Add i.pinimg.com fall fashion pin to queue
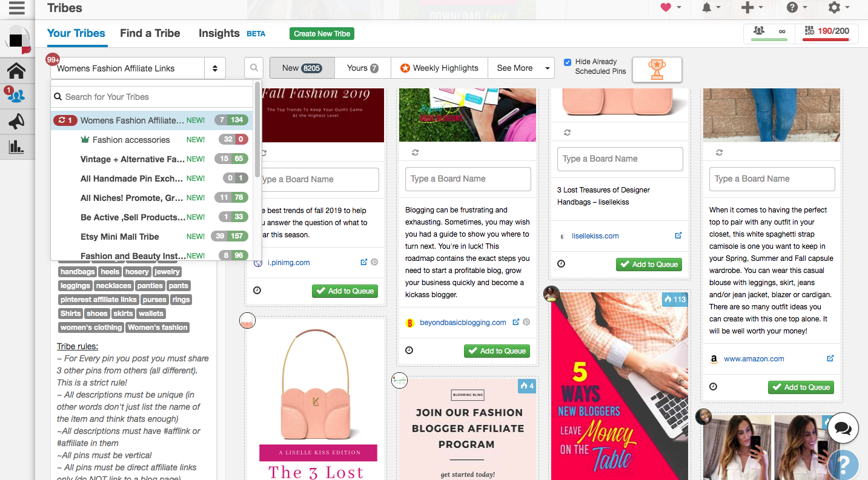This screenshot has width=868, height=480. click(x=345, y=291)
